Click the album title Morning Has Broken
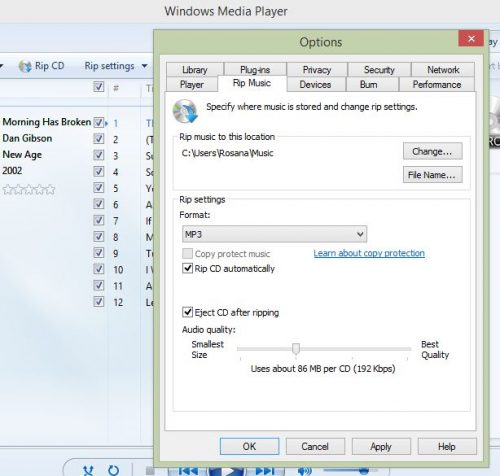This screenshot has width=500, height=476. pyautogui.click(x=47, y=122)
